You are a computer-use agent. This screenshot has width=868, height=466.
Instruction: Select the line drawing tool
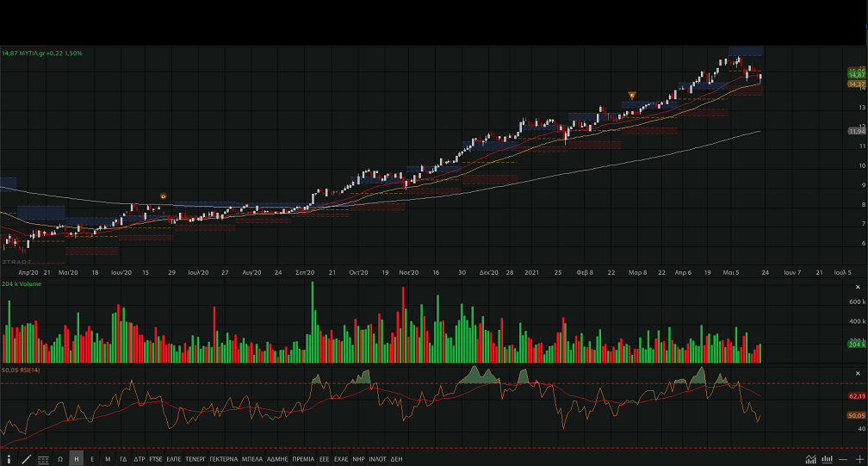click(x=26, y=459)
